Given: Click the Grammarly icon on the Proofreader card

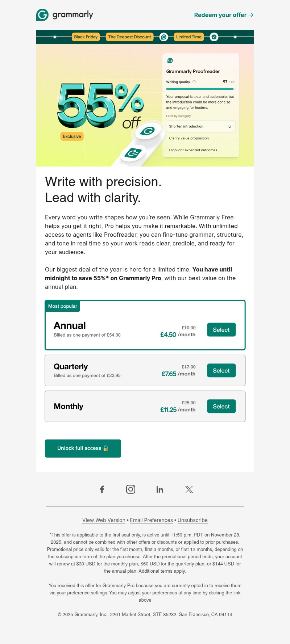Looking at the screenshot, I should point(169,61).
